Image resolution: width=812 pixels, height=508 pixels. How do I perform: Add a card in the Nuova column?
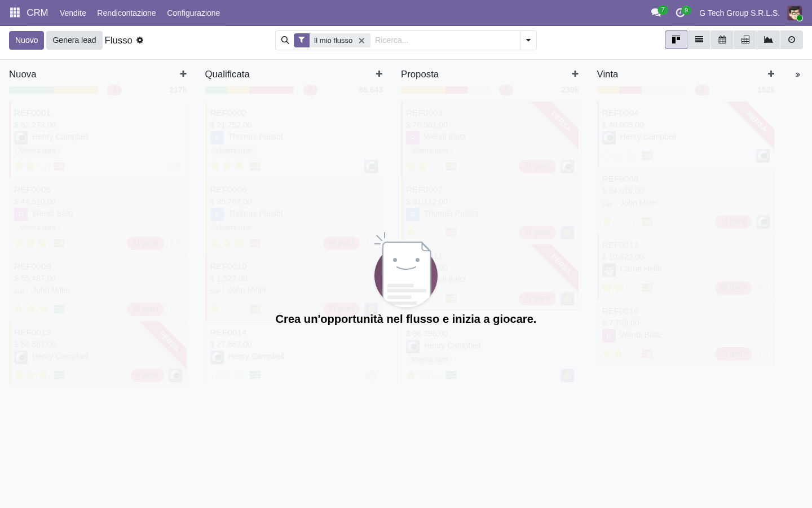pyautogui.click(x=183, y=74)
